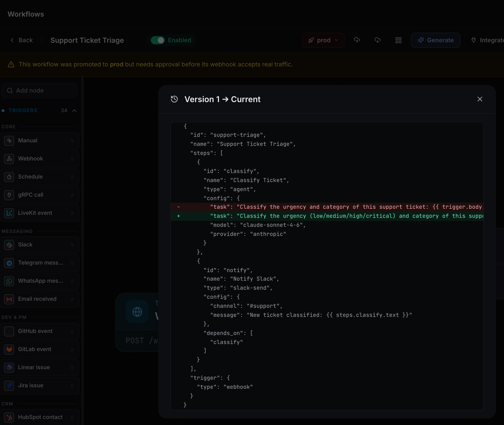The width and height of the screenshot is (504, 425).
Task: Click the GitHub event label
Action: 35,331
